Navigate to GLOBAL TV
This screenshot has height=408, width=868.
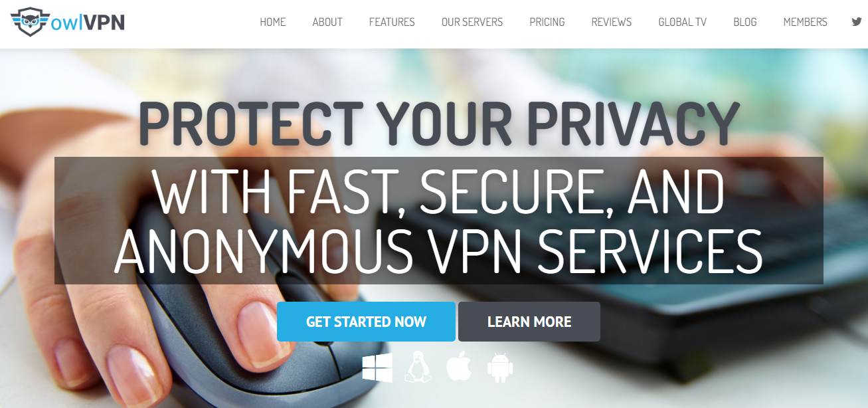pyautogui.click(x=683, y=22)
